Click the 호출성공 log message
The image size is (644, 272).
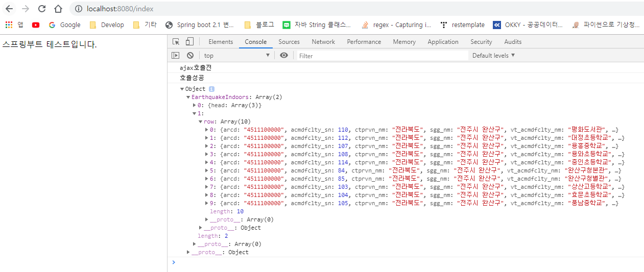pos(192,78)
